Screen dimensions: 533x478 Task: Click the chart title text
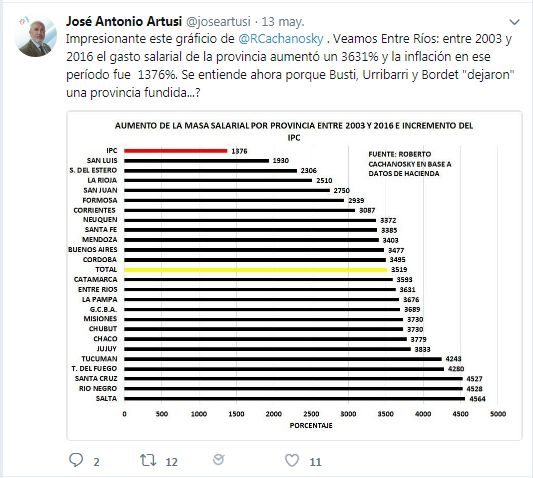[294, 131]
